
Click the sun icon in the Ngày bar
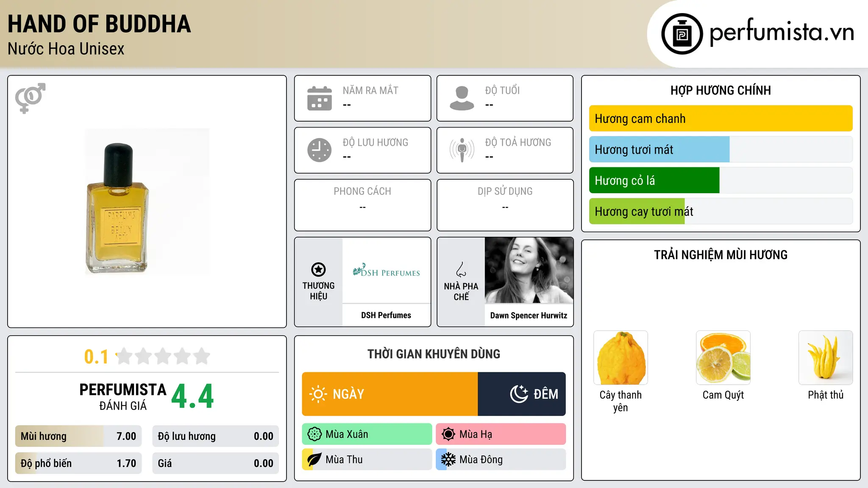pyautogui.click(x=318, y=394)
